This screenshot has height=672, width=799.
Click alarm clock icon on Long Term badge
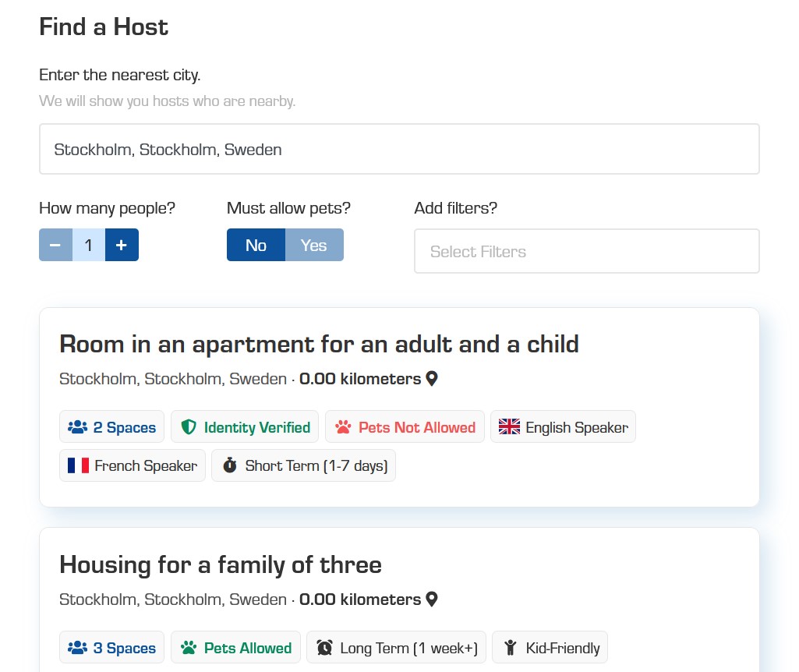(x=324, y=648)
